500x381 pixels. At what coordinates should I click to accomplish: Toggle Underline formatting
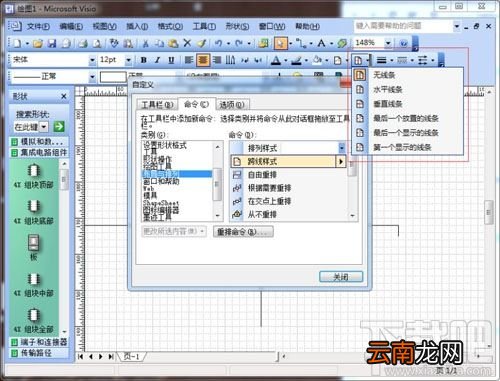coord(171,60)
